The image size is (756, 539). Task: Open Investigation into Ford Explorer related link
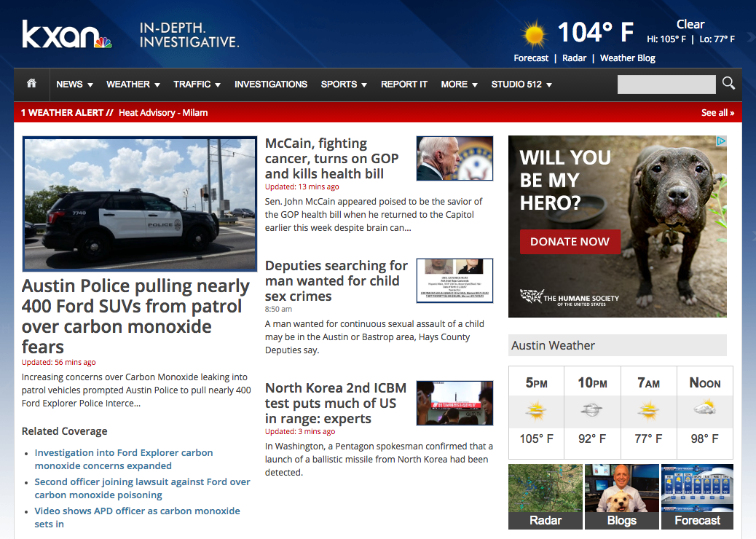coord(124,459)
